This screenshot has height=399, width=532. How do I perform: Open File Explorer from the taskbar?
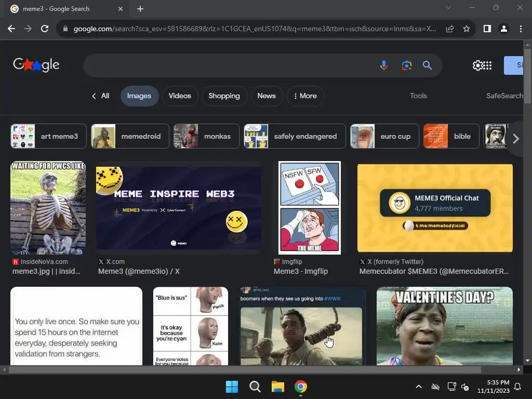pyautogui.click(x=278, y=387)
